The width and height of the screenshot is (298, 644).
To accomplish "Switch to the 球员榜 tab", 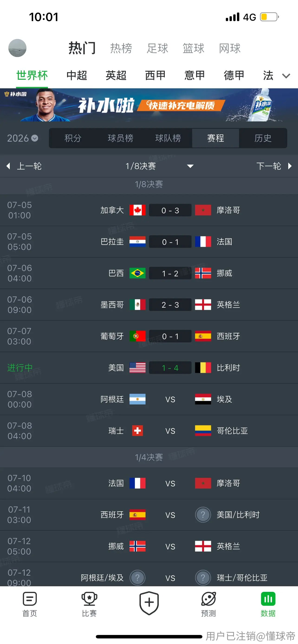I will (120, 138).
